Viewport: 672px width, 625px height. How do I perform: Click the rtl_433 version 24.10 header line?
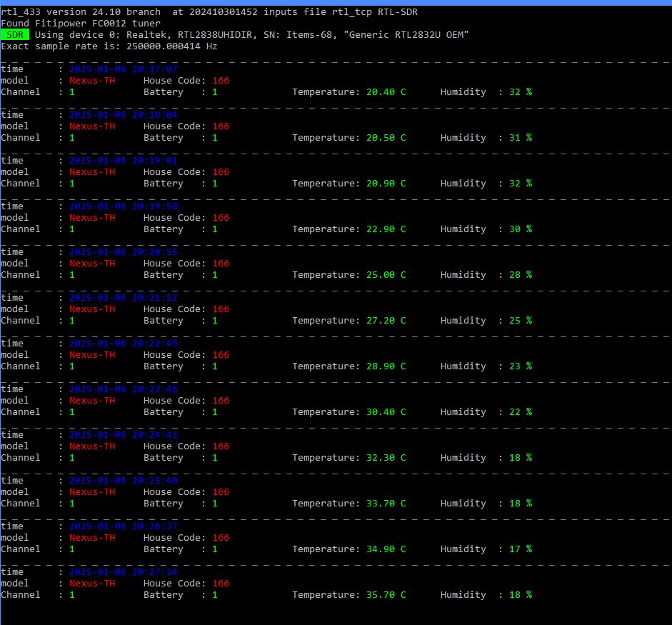click(x=209, y=11)
